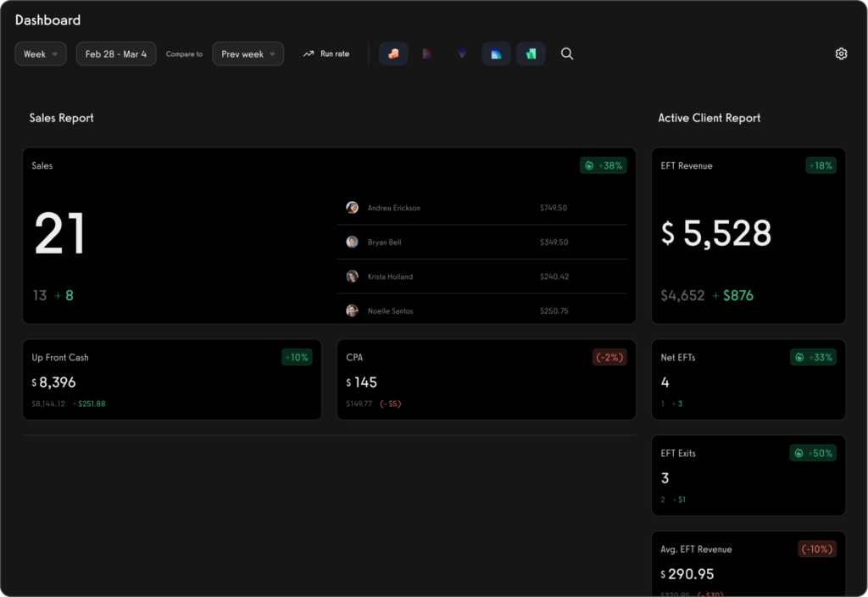
Task: Open search with the magnifier icon
Action: pos(567,53)
